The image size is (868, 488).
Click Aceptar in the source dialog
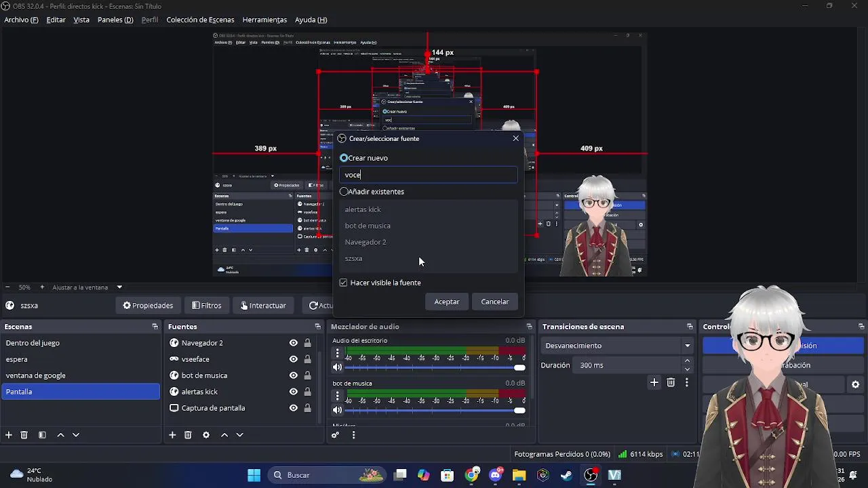pyautogui.click(x=447, y=302)
